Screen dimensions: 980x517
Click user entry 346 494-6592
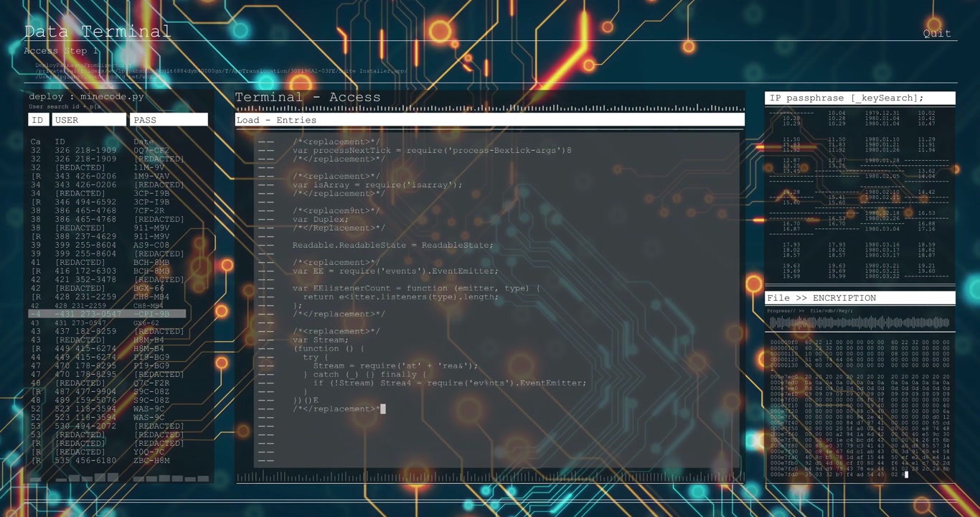pyautogui.click(x=85, y=202)
